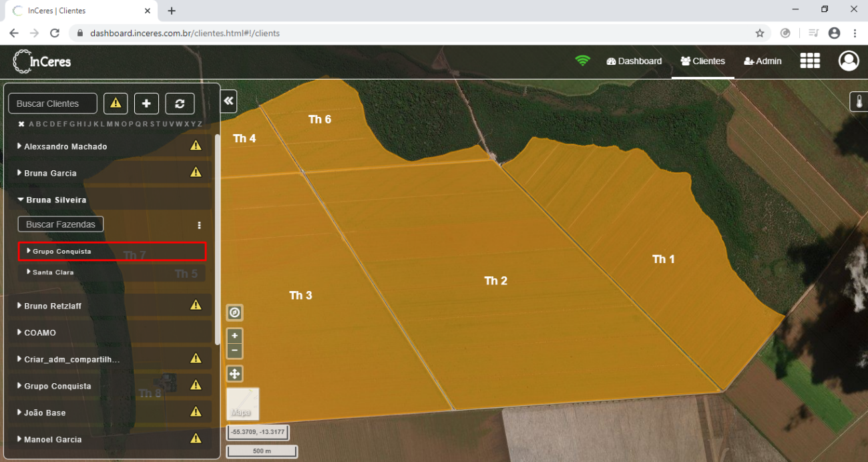Click the warning filter button beside Buscar Clientes
Viewport: 868px width, 462px height.
pyautogui.click(x=116, y=103)
